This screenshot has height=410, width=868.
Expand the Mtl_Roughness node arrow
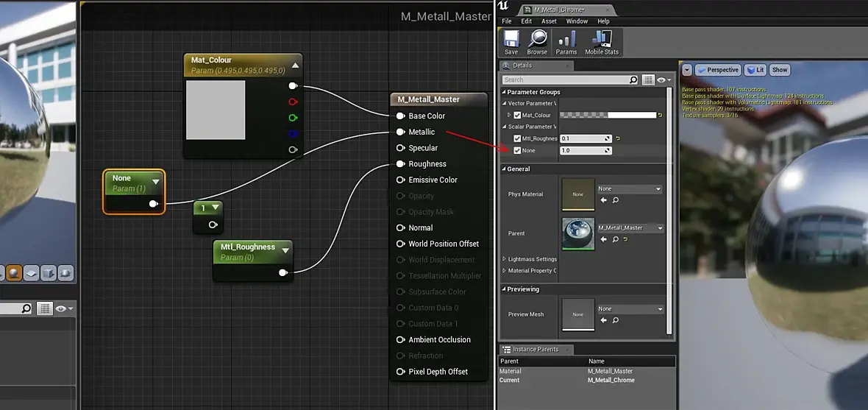point(285,250)
